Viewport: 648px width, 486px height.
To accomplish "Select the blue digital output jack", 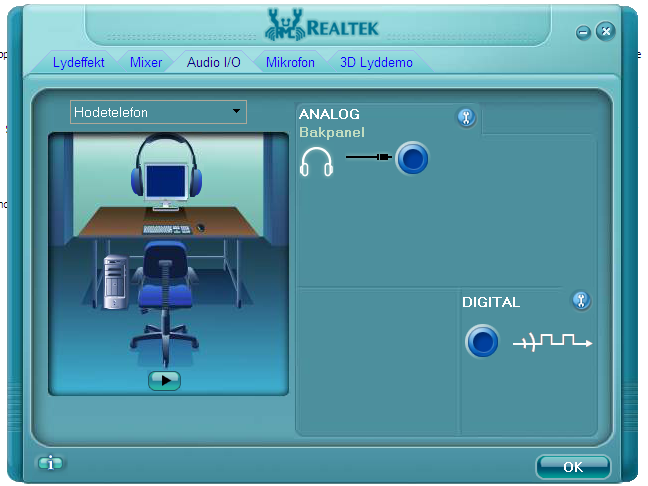I will [481, 342].
